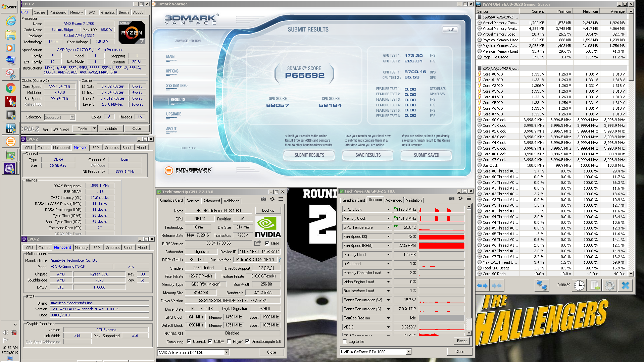Click the Start button
The width and height of the screenshot is (644, 362).
pyautogui.click(x=9, y=7)
